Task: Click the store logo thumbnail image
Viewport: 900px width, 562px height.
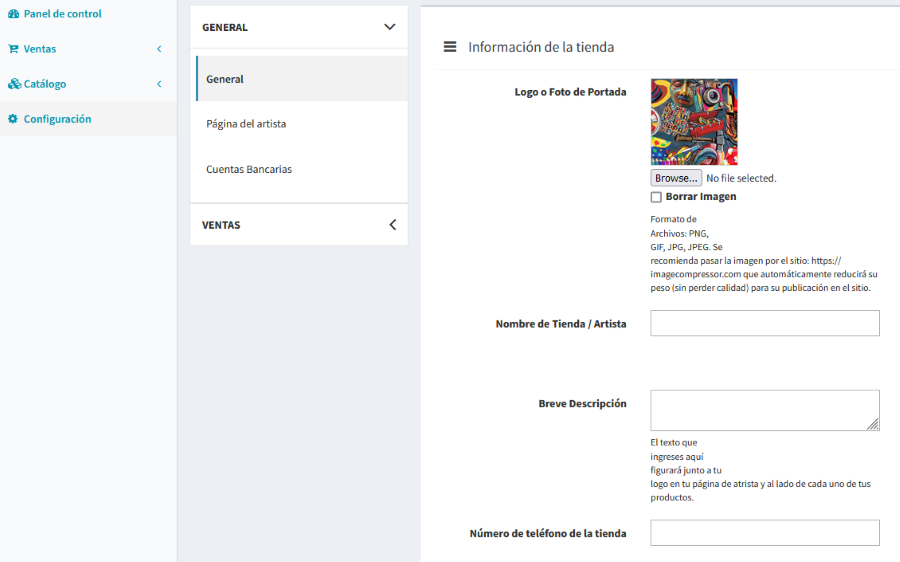Action: (694, 122)
